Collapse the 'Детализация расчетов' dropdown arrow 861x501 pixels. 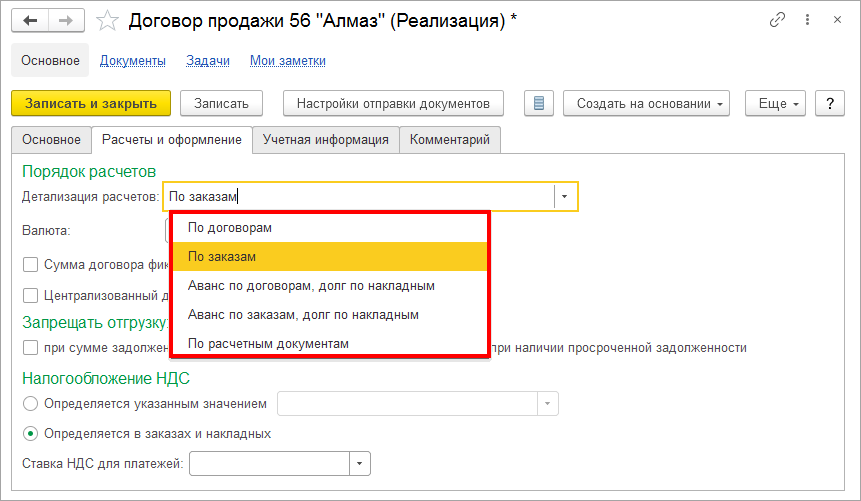565,197
